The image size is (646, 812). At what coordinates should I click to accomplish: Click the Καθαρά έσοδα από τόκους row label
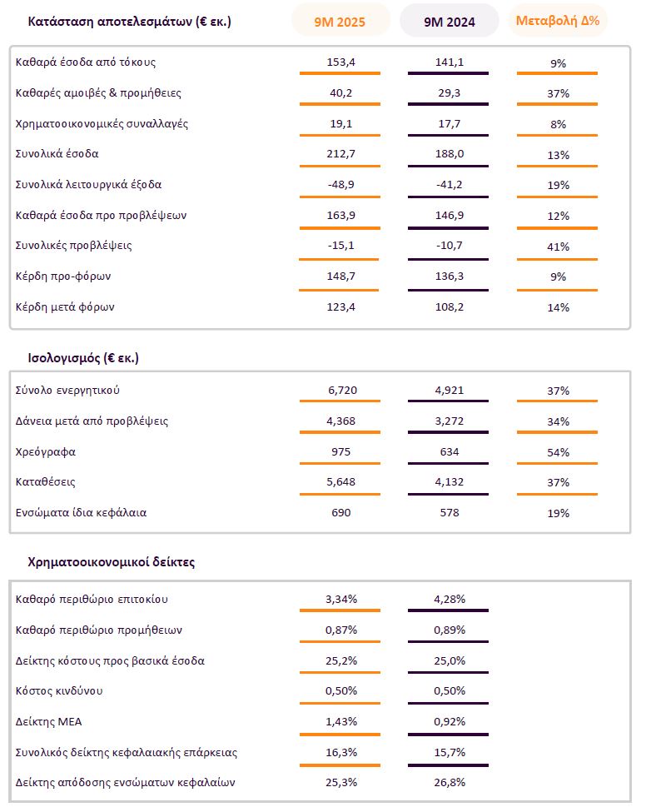86,62
